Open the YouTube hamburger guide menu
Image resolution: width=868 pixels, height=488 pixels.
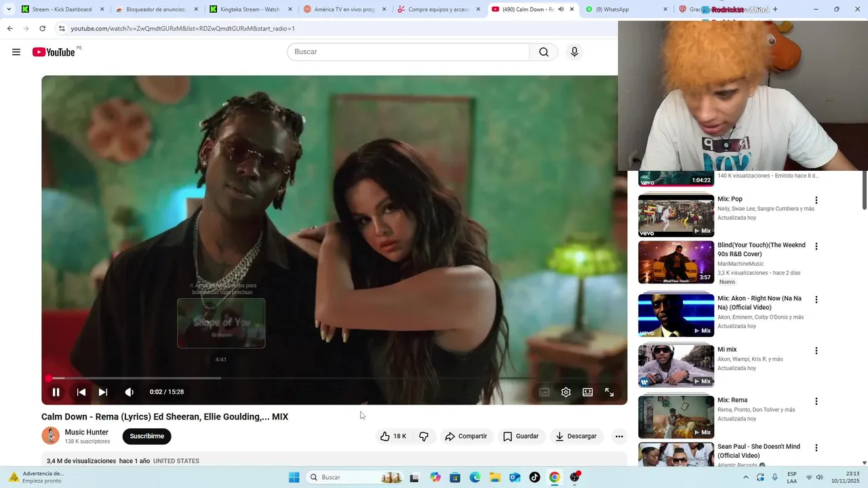(16, 52)
